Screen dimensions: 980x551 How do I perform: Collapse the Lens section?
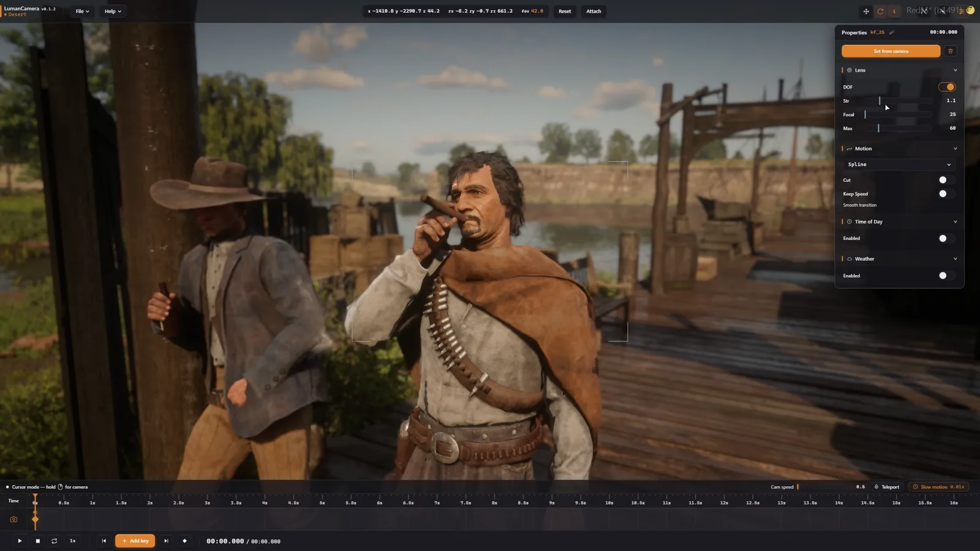955,70
